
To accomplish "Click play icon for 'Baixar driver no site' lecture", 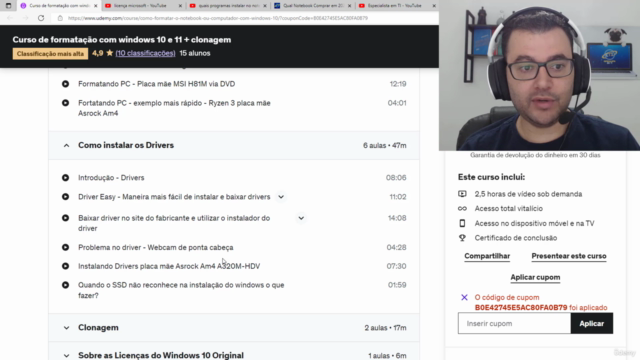I will point(65,218).
